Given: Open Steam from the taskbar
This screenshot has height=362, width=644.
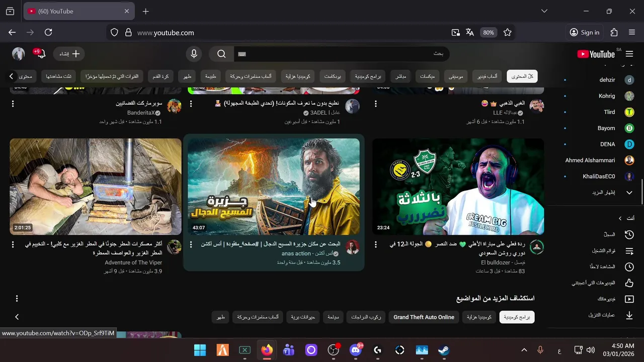Looking at the screenshot, I should (x=444, y=350).
